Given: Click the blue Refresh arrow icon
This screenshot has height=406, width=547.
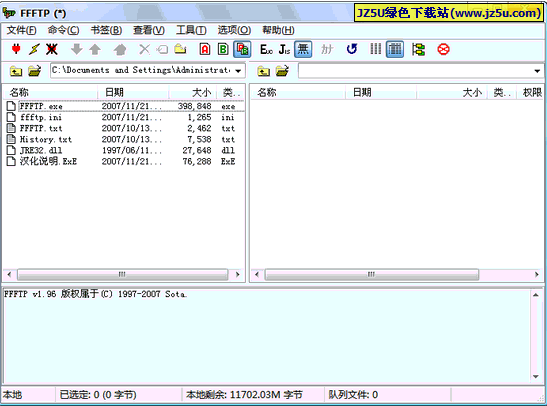Looking at the screenshot, I should [352, 49].
